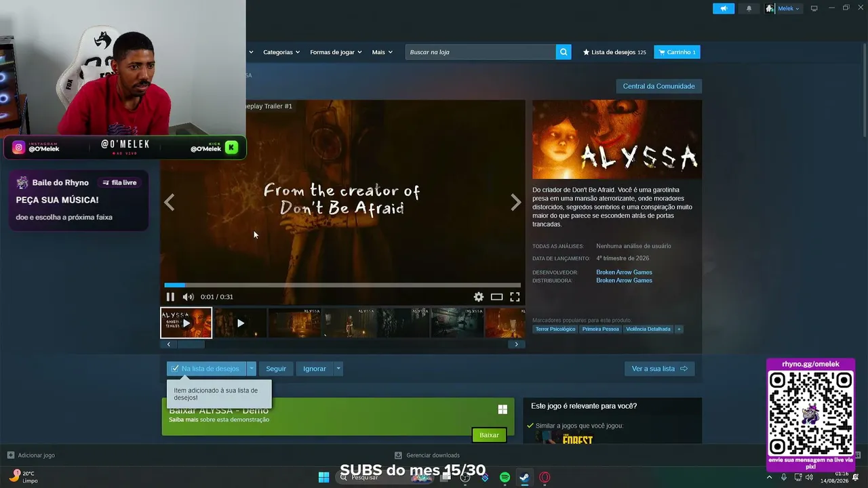Screen dimensions: 868x488
Task: Open Steam from the taskbar
Action: (525, 477)
